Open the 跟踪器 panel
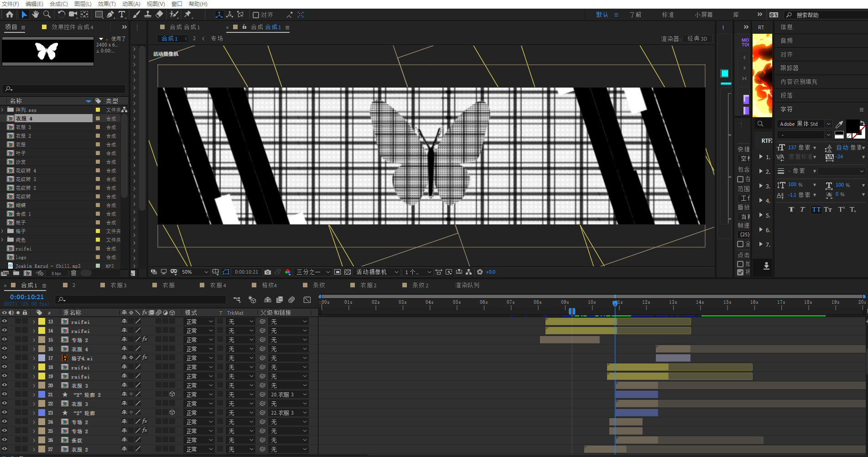 (x=790, y=68)
